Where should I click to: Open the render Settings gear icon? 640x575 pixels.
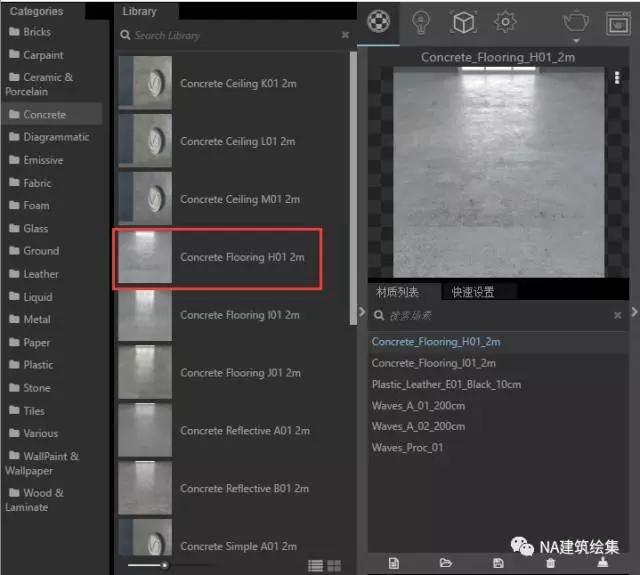tap(506, 22)
